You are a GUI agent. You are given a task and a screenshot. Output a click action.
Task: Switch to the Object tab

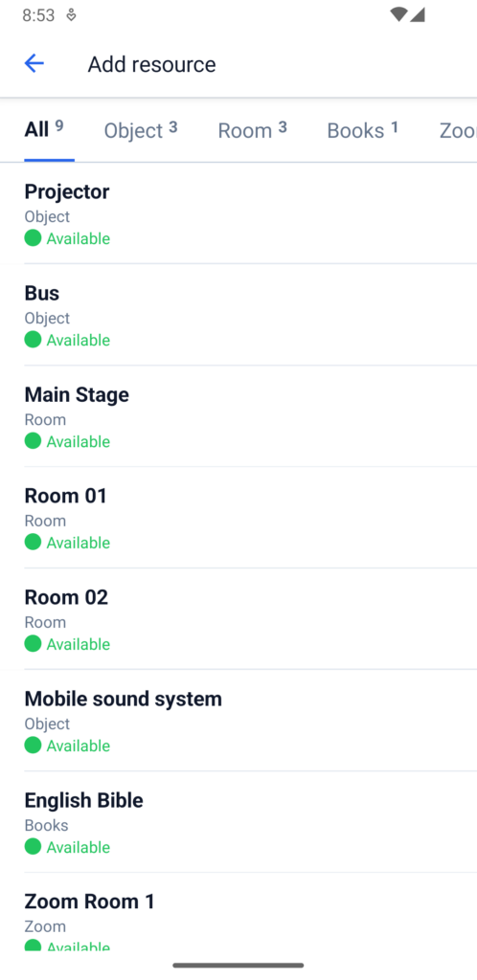[141, 130]
